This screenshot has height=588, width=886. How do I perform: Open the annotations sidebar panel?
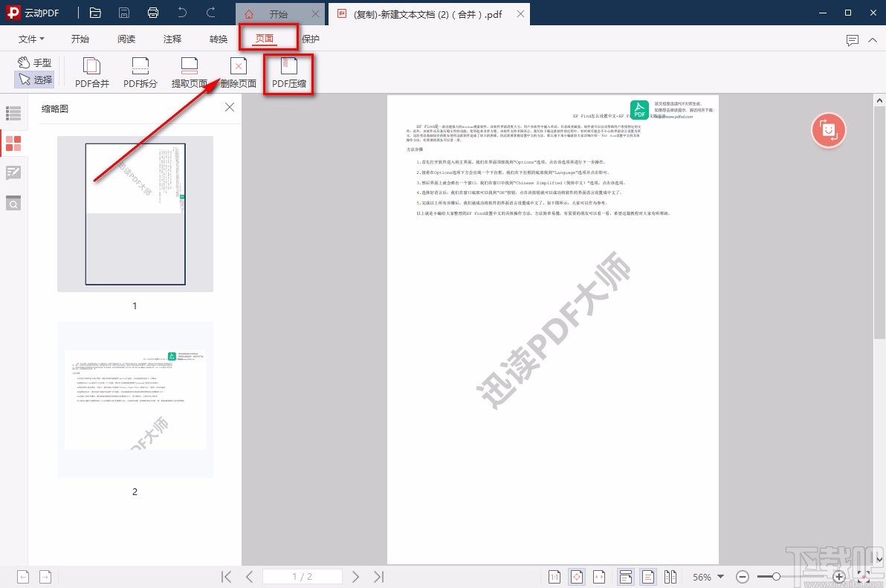pos(13,173)
